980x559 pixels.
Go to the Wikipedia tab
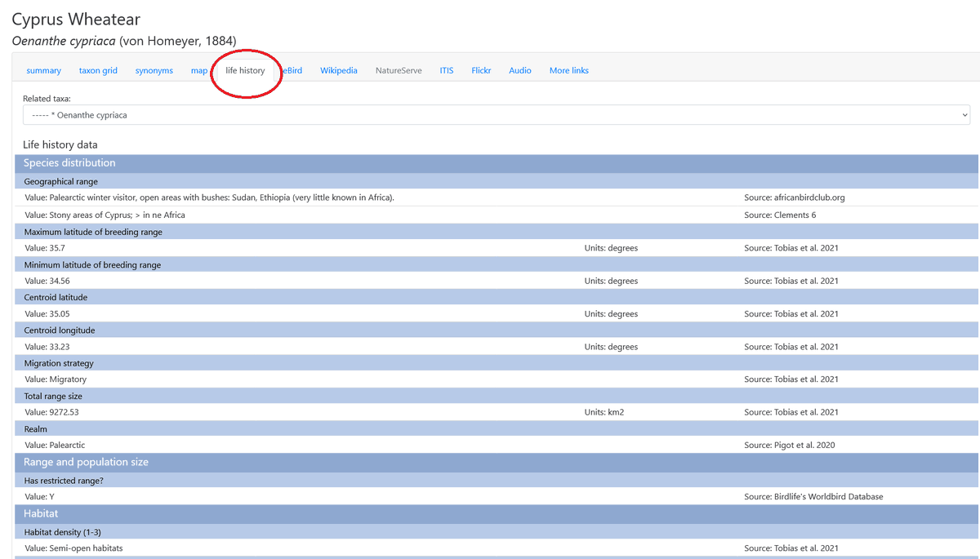point(339,71)
